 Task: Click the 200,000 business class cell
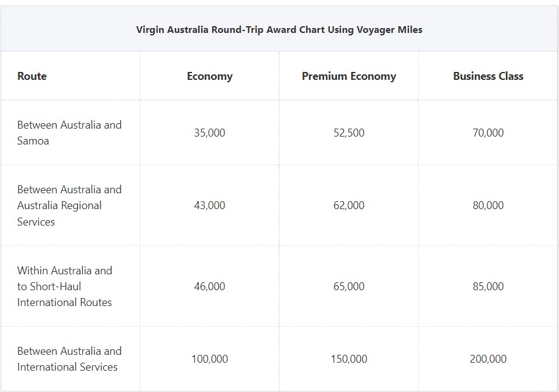tap(488, 359)
